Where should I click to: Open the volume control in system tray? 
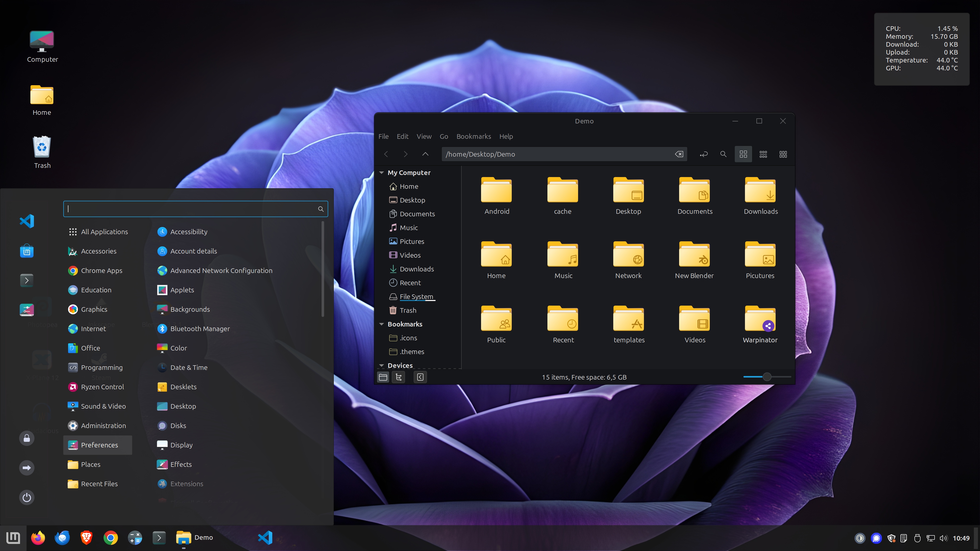943,538
